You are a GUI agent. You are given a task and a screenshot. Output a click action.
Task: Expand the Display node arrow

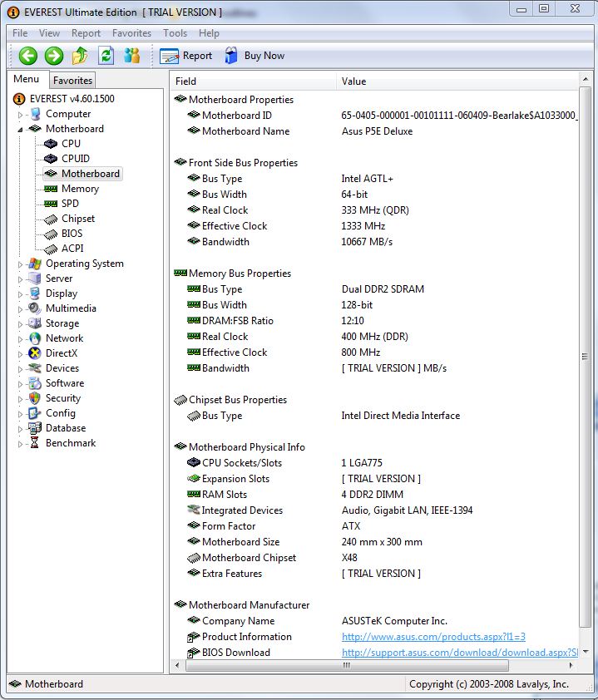pos(20,294)
